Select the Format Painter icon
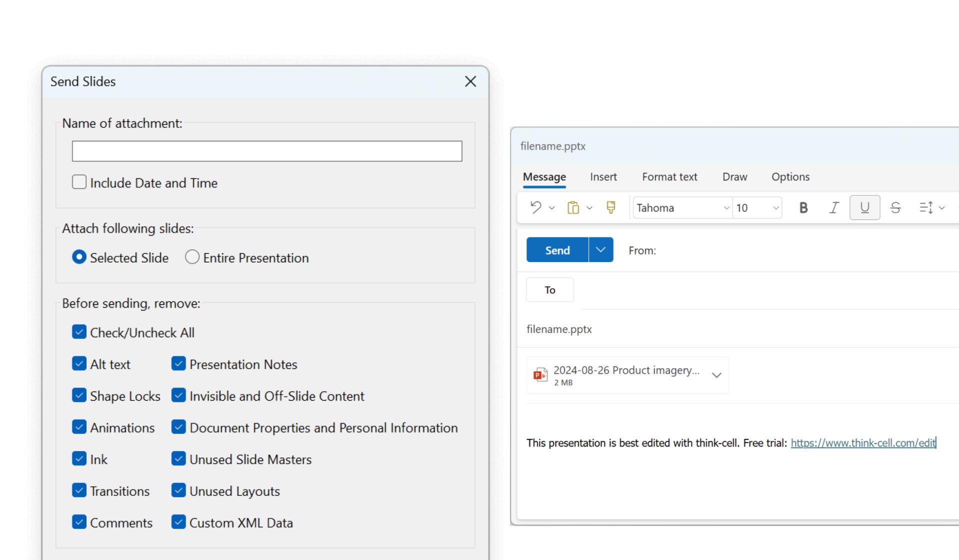Image resolution: width=959 pixels, height=560 pixels. [x=610, y=207]
